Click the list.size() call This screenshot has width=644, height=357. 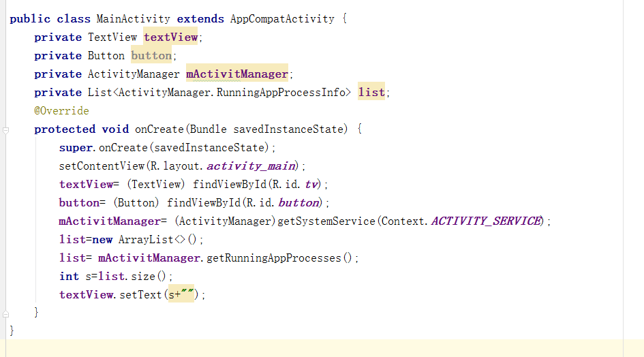click(x=132, y=277)
